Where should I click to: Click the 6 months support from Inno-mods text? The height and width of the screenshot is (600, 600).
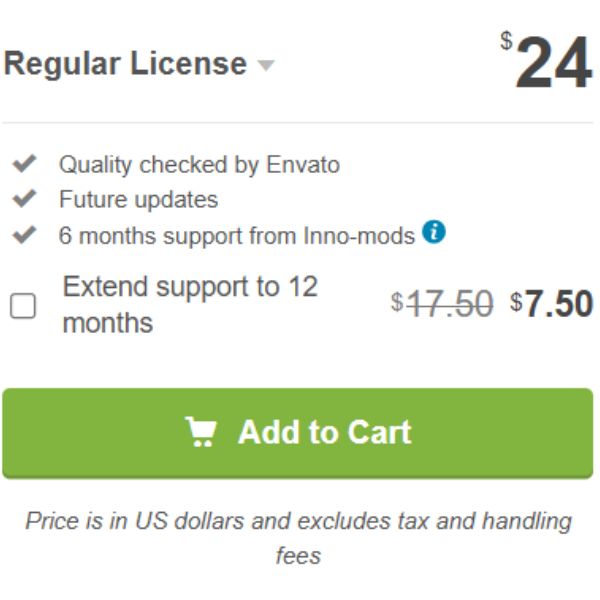tap(236, 235)
